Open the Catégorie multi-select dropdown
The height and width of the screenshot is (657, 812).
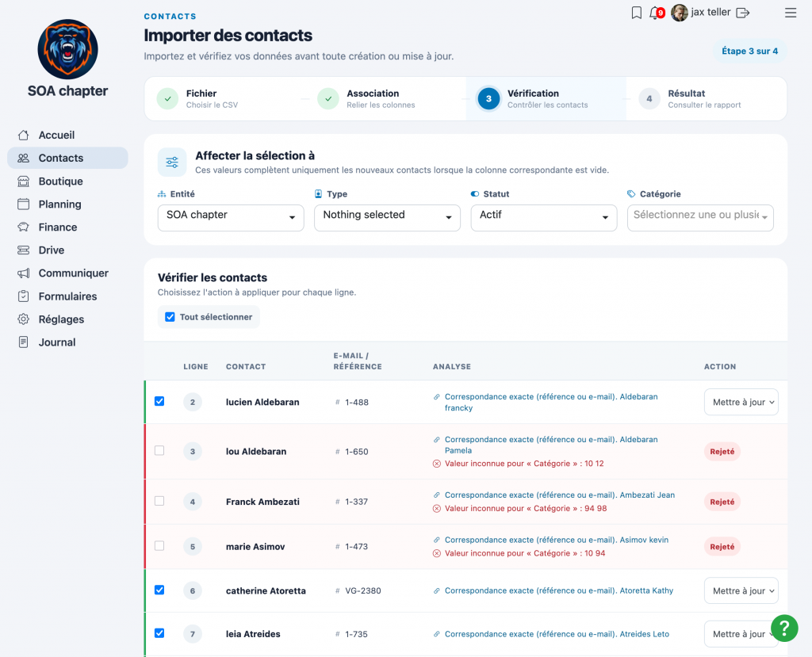click(700, 217)
